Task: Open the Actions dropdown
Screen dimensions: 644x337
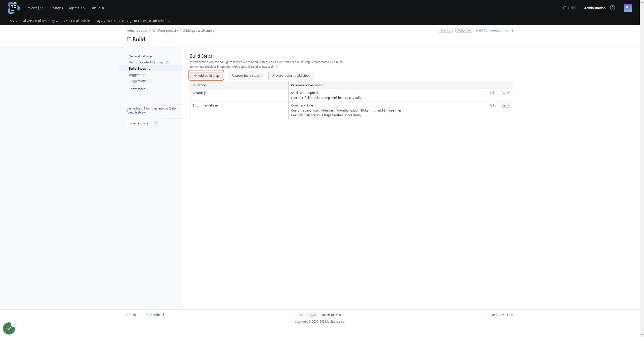Action: pos(464,30)
